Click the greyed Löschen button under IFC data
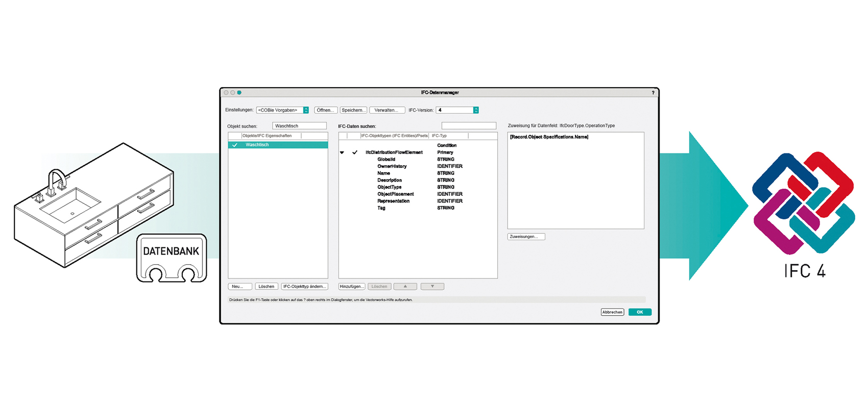This screenshot has width=868, height=408. tap(379, 287)
